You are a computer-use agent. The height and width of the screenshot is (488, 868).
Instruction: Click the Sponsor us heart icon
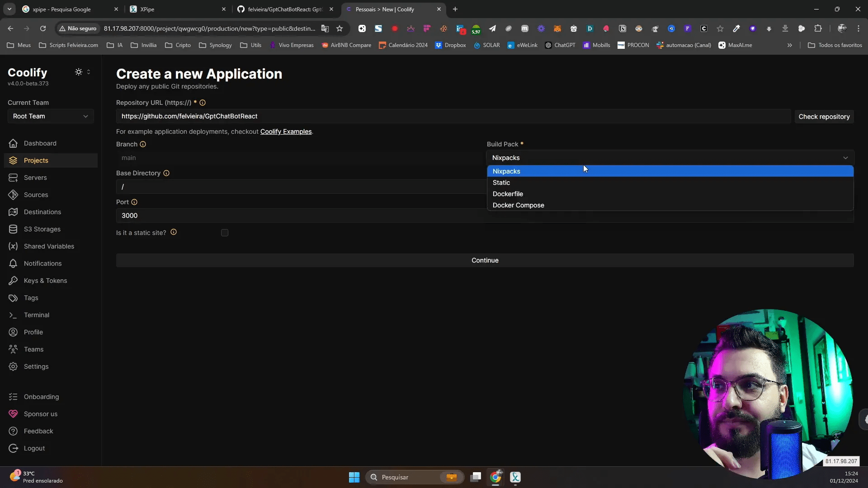13,414
